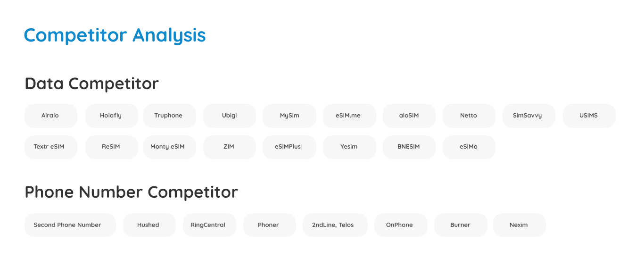
Task: Click the Ubigi pill
Action: click(x=230, y=116)
